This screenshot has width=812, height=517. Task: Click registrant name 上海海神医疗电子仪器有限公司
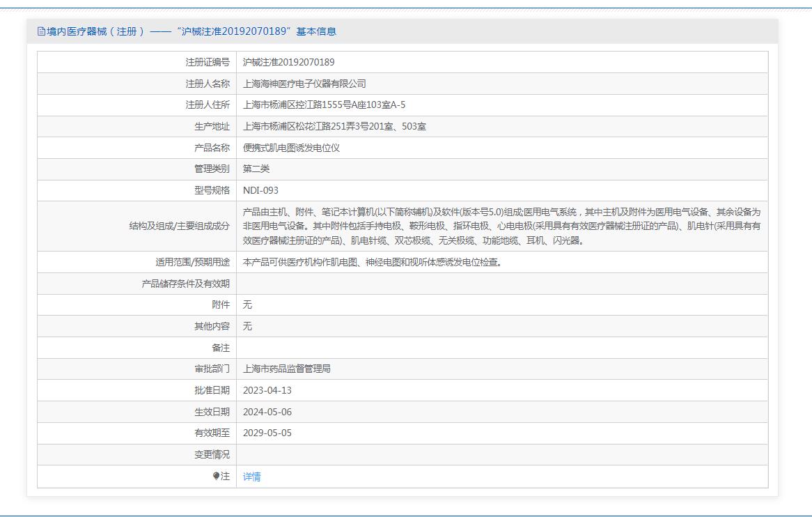point(304,84)
